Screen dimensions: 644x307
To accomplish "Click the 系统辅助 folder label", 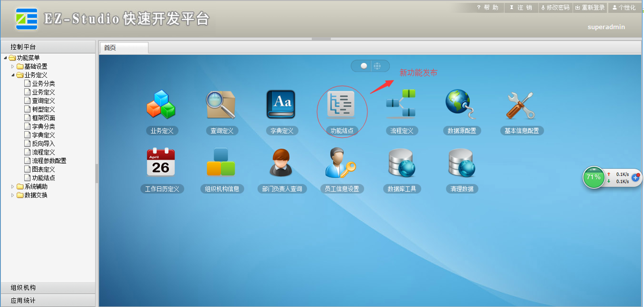I will pyautogui.click(x=36, y=187).
